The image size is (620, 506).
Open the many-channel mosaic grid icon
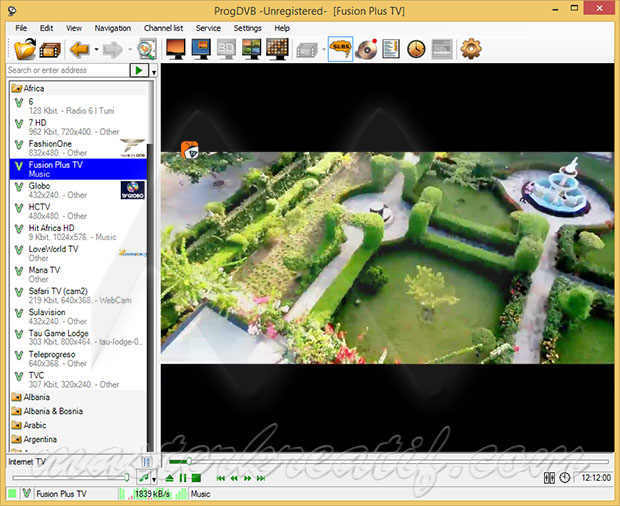[277, 49]
